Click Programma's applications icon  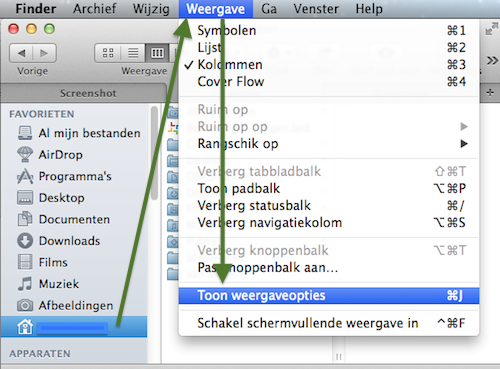pyautogui.click(x=25, y=176)
